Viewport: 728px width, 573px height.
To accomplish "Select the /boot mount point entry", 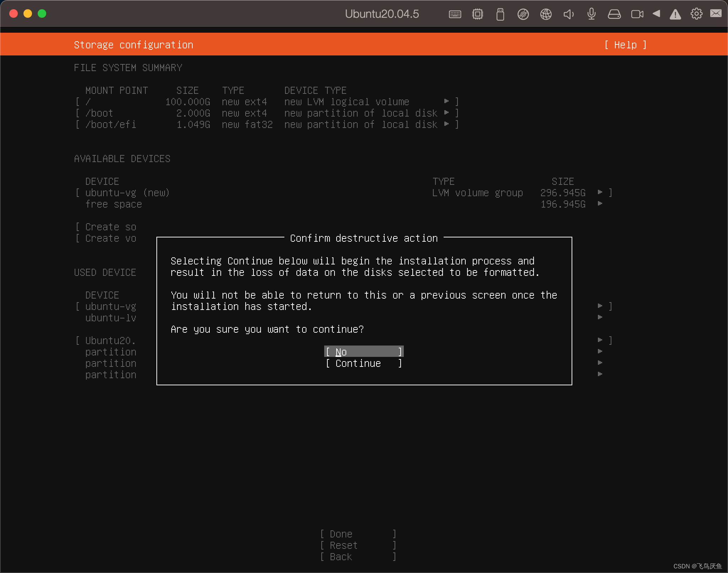I will (267, 113).
